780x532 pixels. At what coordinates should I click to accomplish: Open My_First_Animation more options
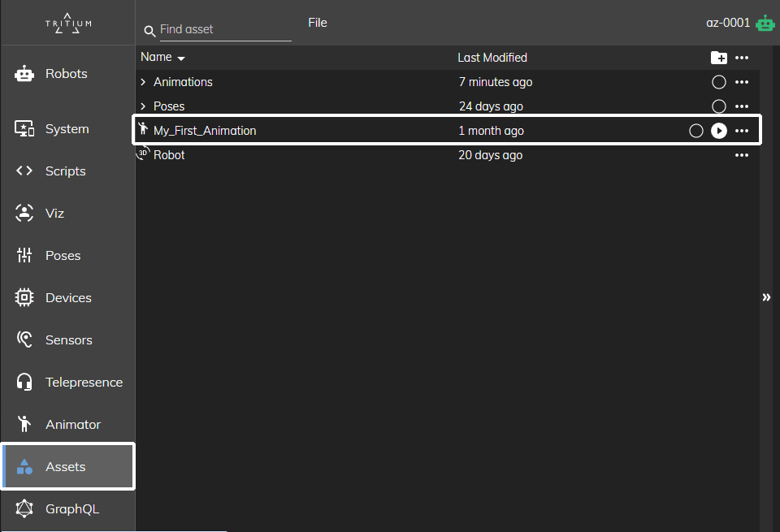click(x=742, y=131)
